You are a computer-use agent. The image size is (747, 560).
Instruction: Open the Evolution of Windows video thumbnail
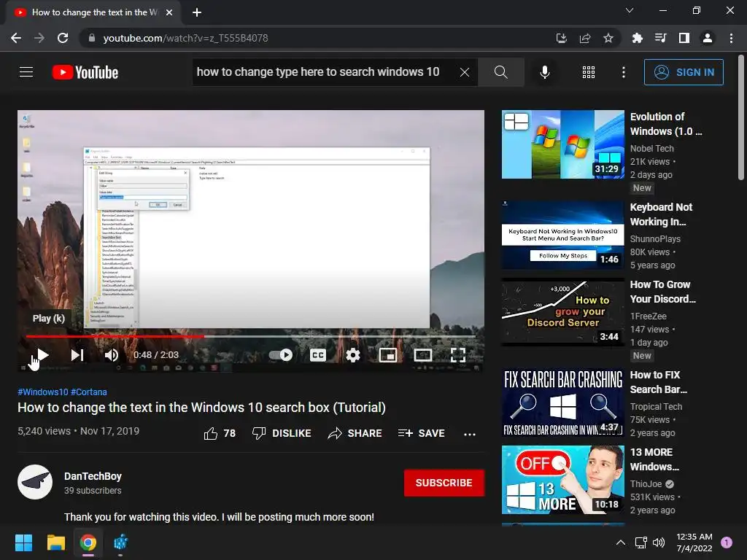coord(563,145)
